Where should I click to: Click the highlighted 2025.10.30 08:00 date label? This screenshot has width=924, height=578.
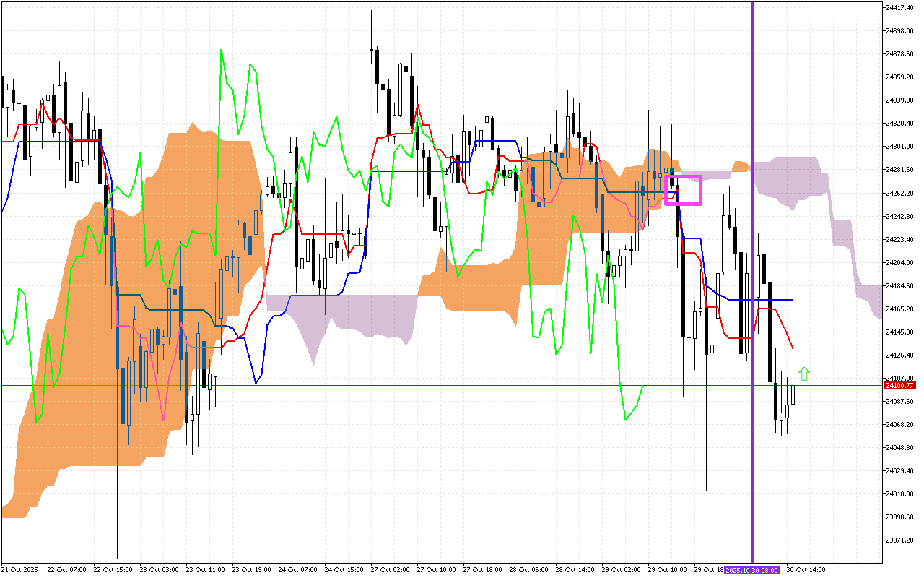pyautogui.click(x=752, y=570)
